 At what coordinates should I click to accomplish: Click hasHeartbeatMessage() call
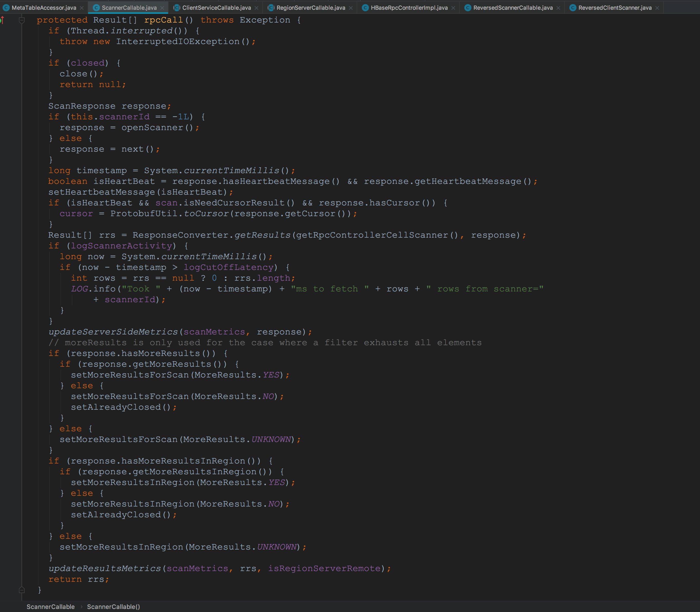click(x=281, y=181)
